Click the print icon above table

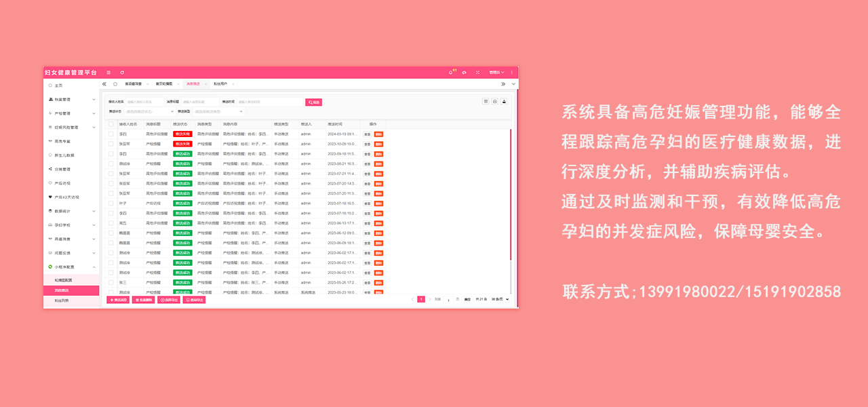click(x=495, y=101)
